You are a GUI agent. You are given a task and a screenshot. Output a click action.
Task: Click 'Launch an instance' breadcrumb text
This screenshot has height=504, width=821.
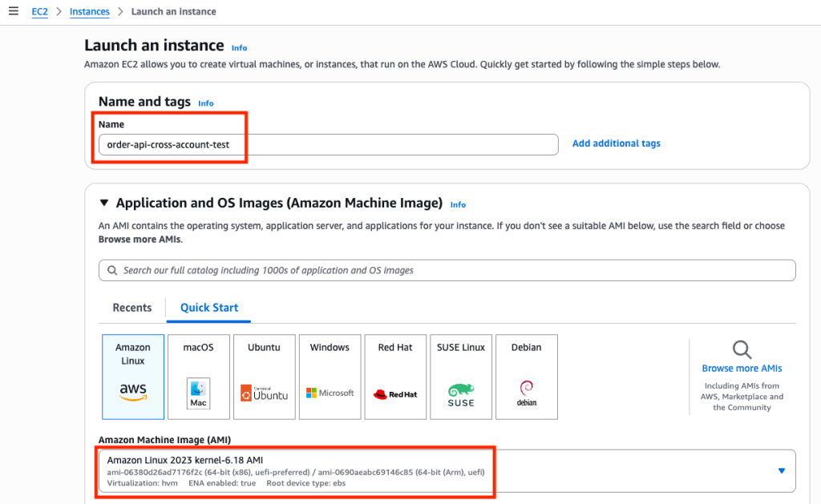click(173, 11)
